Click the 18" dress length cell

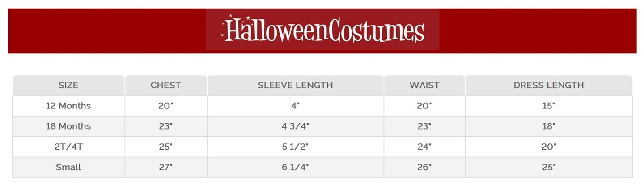[x=549, y=126]
